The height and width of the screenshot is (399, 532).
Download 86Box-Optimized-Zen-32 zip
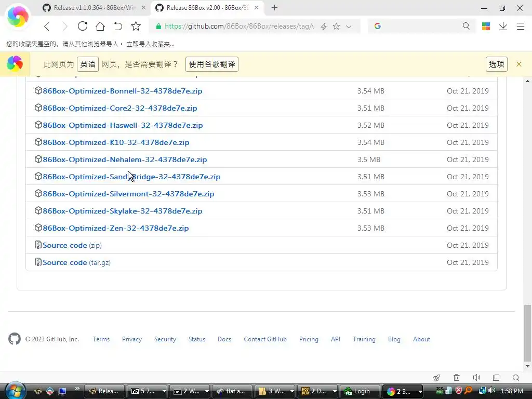(115, 228)
